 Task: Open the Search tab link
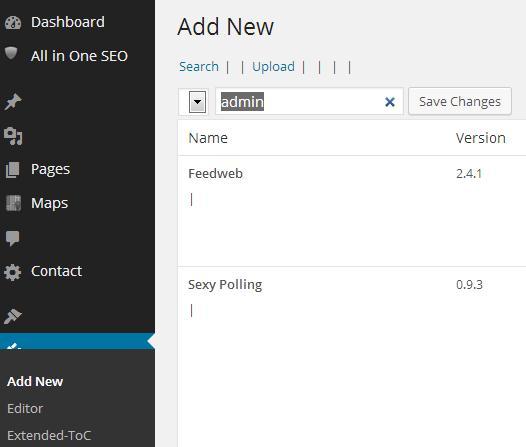click(x=199, y=66)
